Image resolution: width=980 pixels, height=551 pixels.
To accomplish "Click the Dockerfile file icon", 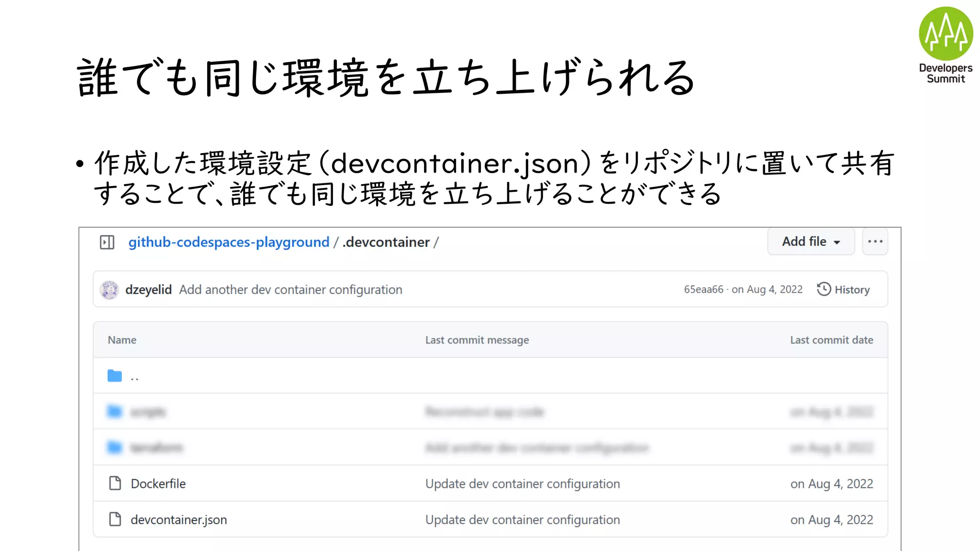I will [115, 484].
